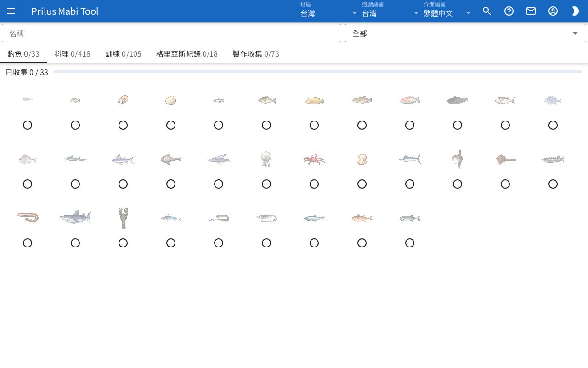Click the 已收集 0 / 33 counter text
Screen dimensions: 588x368
click(27, 72)
